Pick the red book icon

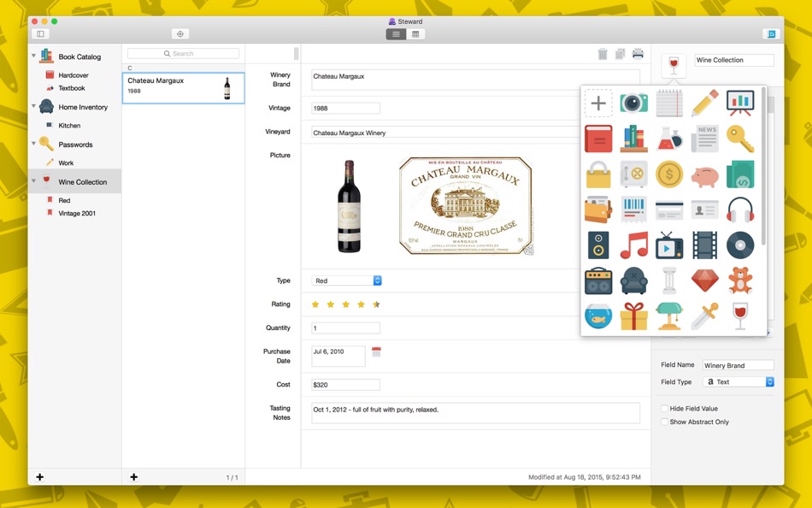pos(598,139)
